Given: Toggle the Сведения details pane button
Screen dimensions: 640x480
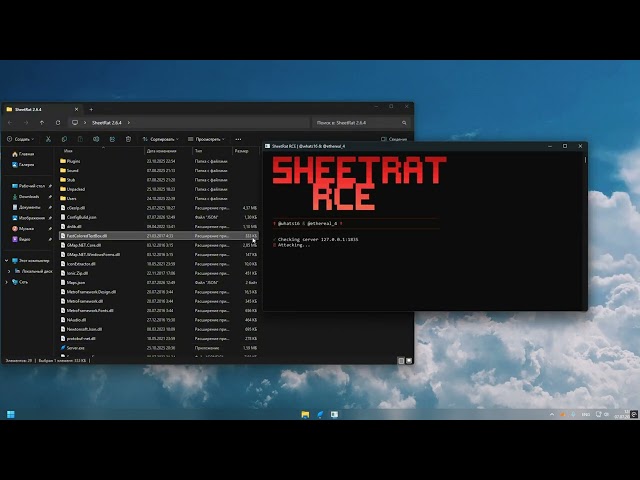Looking at the screenshot, I should pyautogui.click(x=394, y=139).
